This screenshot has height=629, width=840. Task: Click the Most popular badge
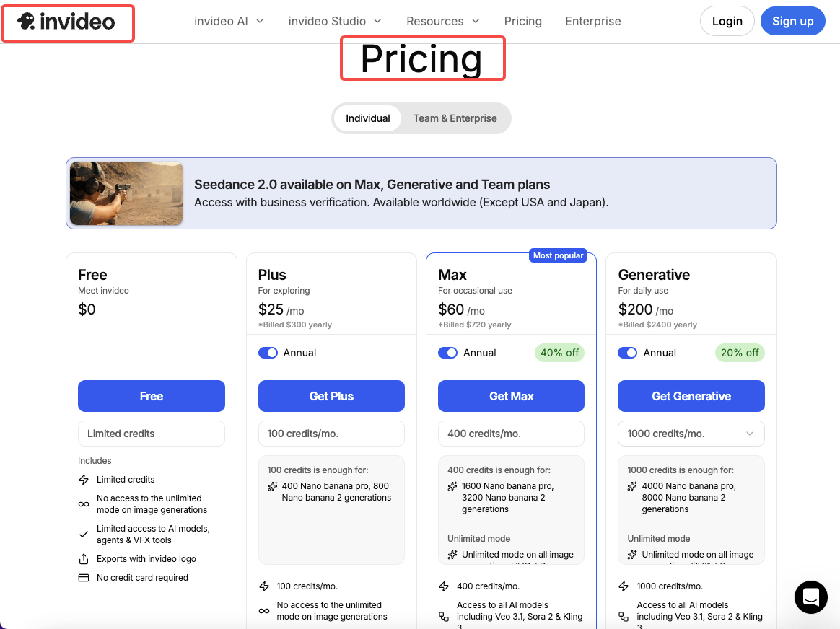(559, 255)
